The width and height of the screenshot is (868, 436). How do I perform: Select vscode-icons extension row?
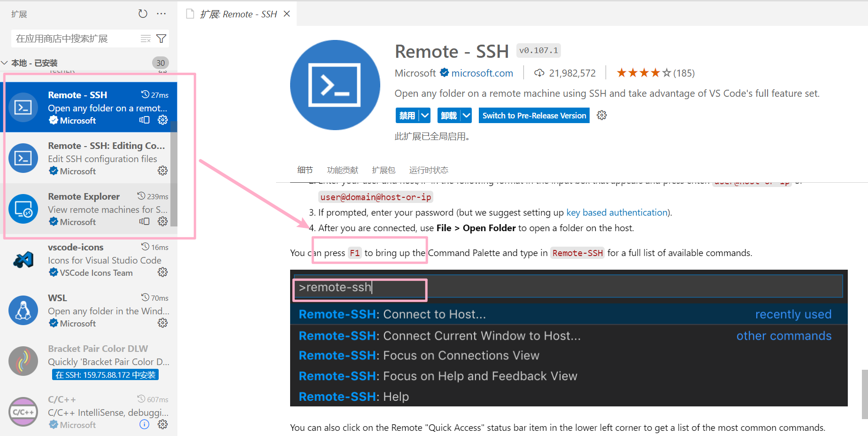(x=89, y=259)
